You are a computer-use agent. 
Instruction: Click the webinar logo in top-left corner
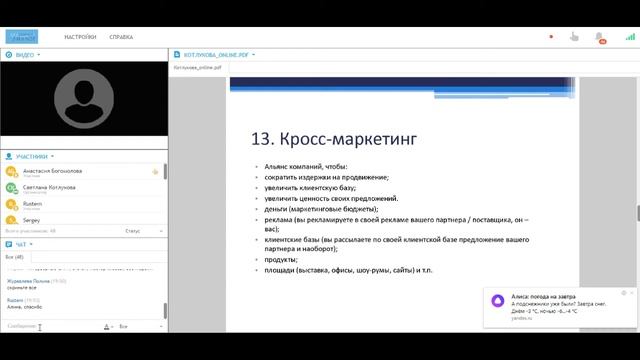22,37
